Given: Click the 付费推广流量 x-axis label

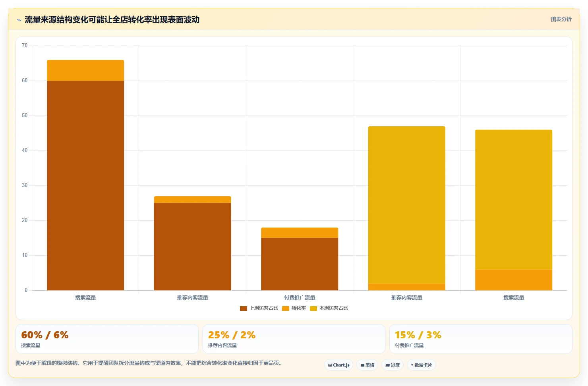Looking at the screenshot, I should tap(300, 298).
